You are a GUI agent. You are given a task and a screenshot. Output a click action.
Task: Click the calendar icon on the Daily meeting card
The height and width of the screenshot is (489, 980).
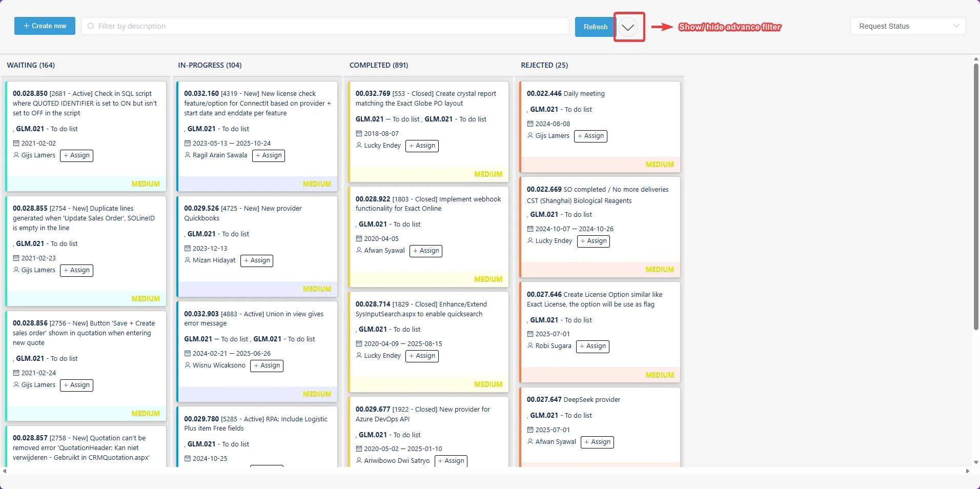coord(530,124)
